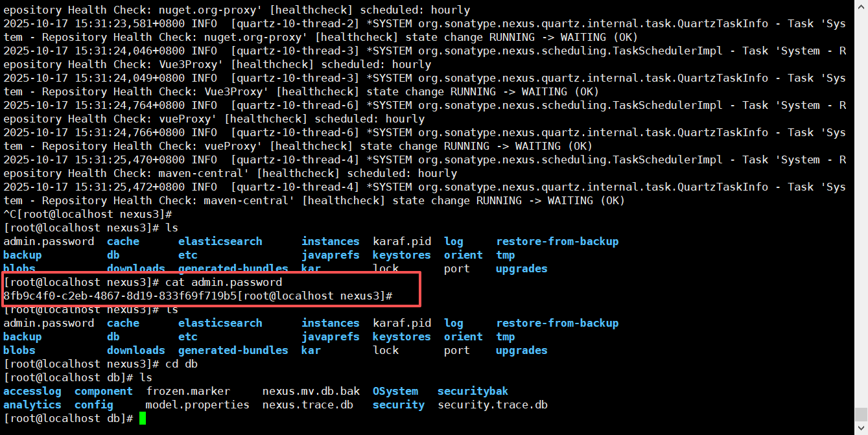This screenshot has height=435, width=868.
Task: Click the OSystem directory name
Action: click(395, 392)
